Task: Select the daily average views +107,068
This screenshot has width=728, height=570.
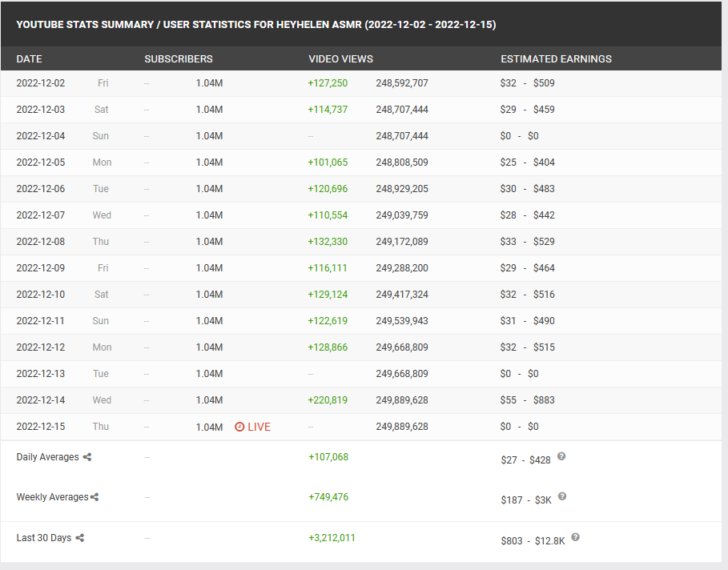Action: (x=328, y=457)
